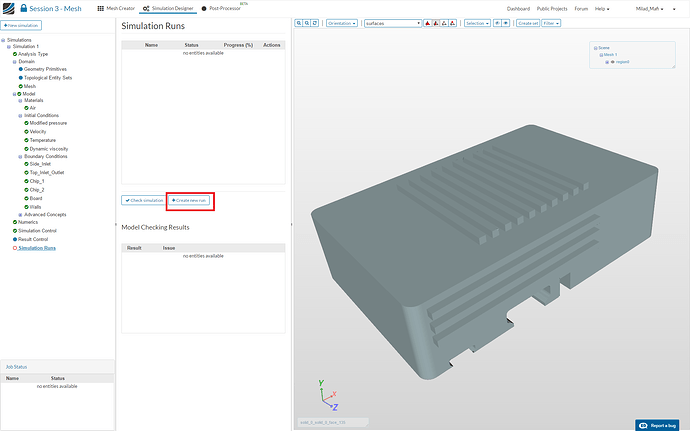This screenshot has width=690, height=431.
Task: Open the surfaces selection combo box
Action: (x=393, y=23)
